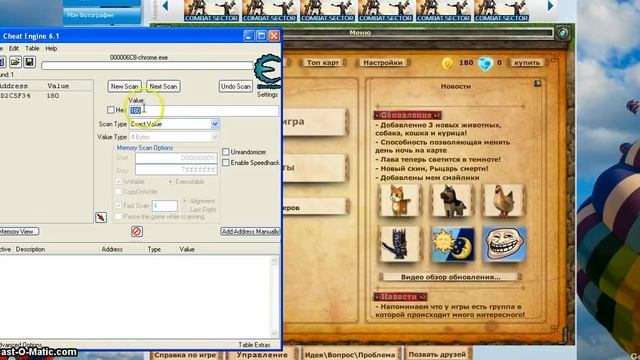
Task: Select the Death Knight skin thumbnail
Action: [x=400, y=244]
